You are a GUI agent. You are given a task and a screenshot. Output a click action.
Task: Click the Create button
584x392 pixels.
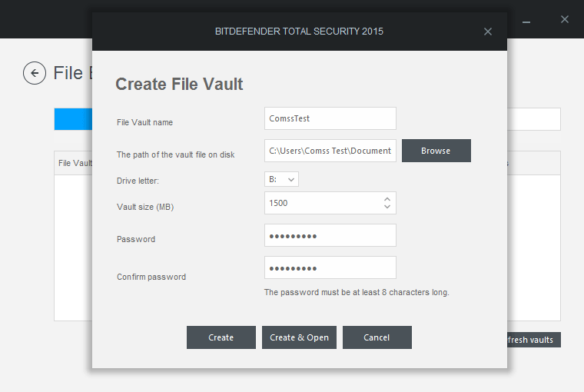[x=221, y=337]
